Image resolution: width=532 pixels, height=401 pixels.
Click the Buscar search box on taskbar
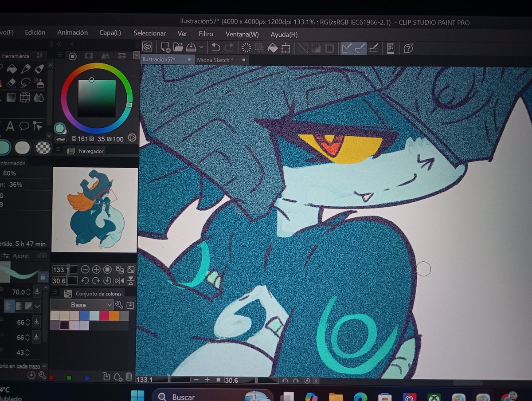[x=212, y=396]
